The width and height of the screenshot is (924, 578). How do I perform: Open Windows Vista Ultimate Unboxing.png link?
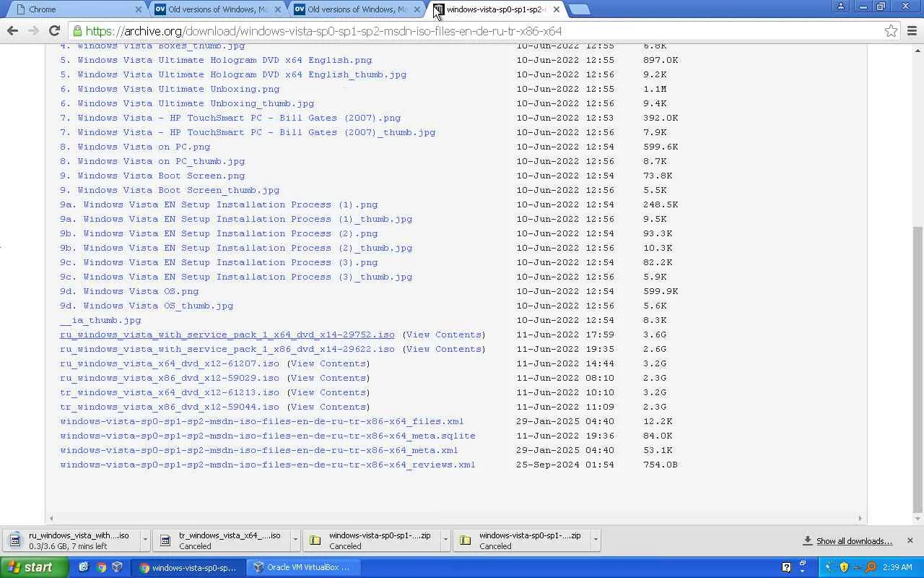[x=170, y=89]
